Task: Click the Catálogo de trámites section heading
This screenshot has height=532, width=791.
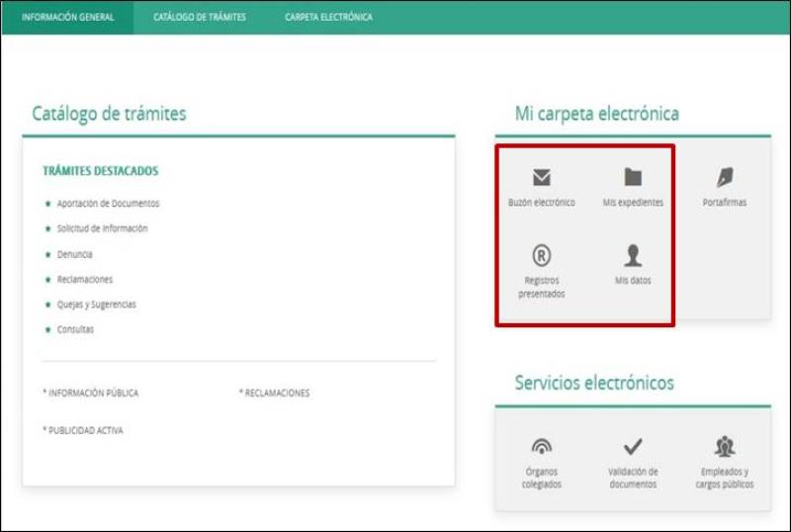Action: pyautogui.click(x=109, y=114)
